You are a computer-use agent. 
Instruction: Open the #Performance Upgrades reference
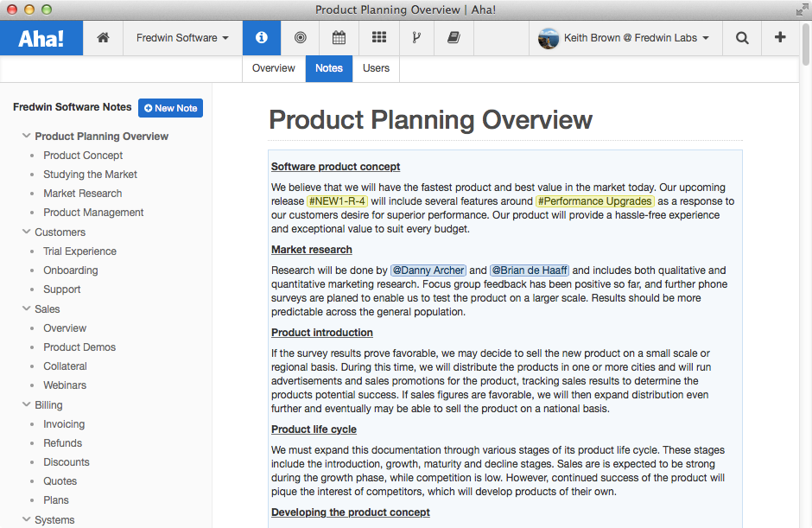(x=595, y=201)
